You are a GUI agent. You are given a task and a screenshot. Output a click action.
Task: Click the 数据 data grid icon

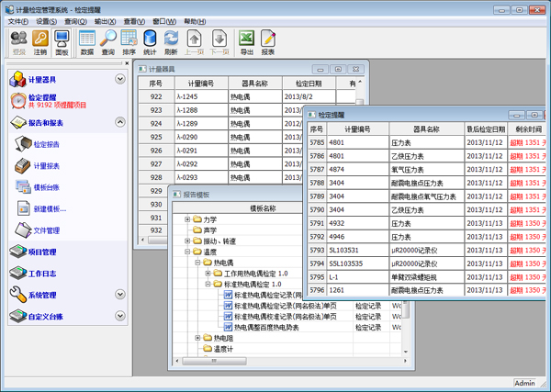tap(87, 39)
